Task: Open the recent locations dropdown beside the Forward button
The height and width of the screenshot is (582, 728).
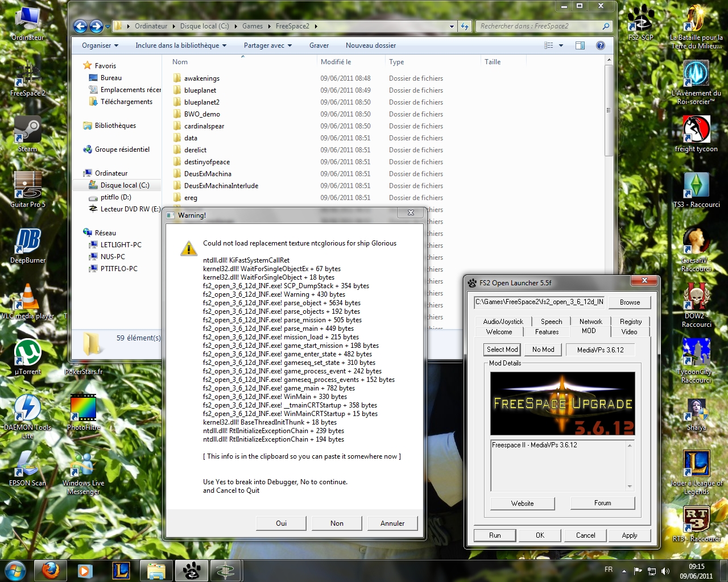Action: [x=107, y=26]
